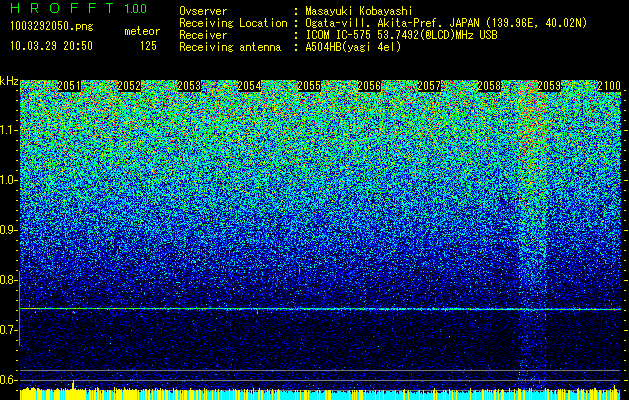Click the kHz axis unit label
Viewport: 629px width, 400px height.
(9, 81)
